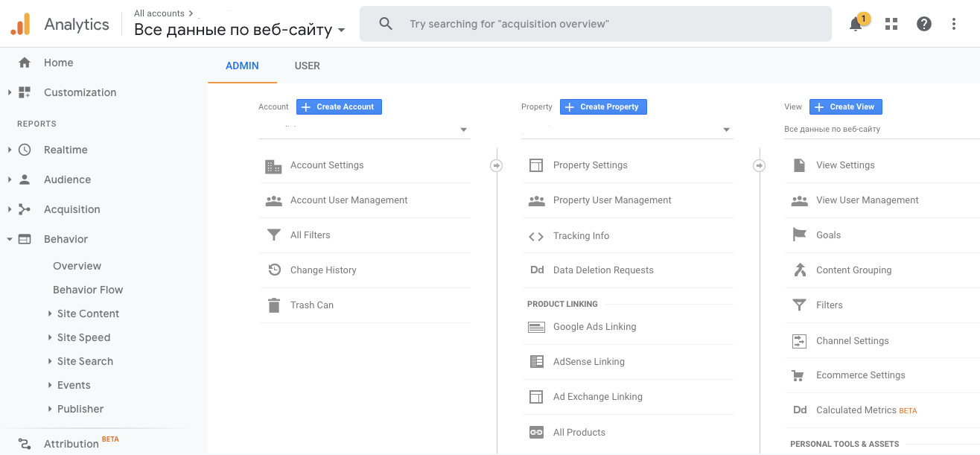Click the All Filters funnel icon
The width and height of the screenshot is (980, 455).
tap(274, 235)
